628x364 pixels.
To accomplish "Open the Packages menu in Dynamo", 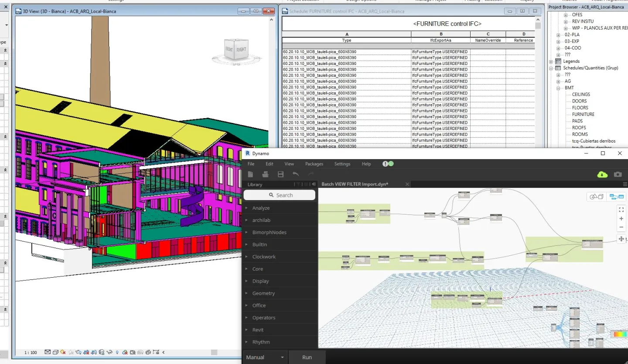I will coord(314,164).
